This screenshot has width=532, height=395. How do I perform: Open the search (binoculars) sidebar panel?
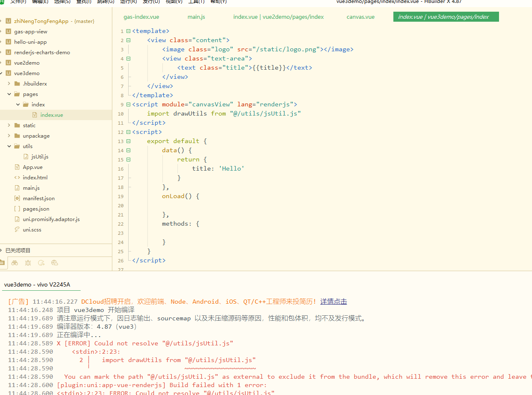pos(15,263)
